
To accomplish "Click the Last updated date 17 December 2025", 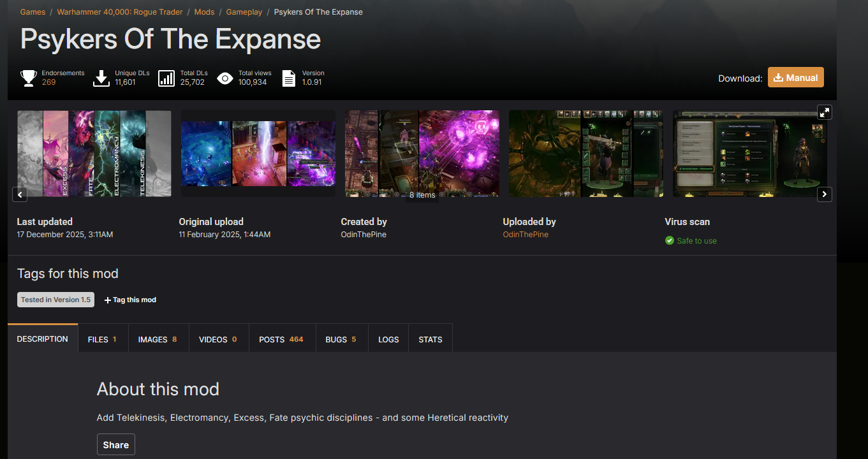I will click(65, 235).
